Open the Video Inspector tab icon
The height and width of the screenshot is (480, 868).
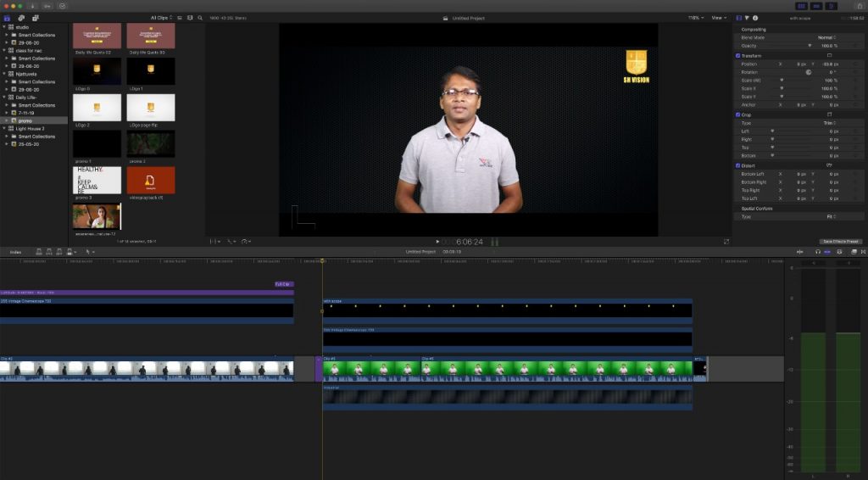(738, 17)
